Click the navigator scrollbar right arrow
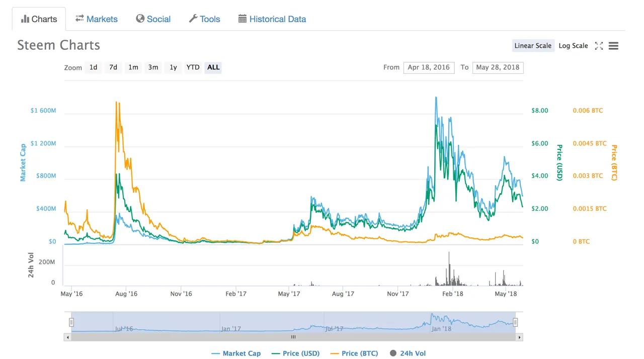Image resolution: width=644 pixels, height=359 pixels. [x=520, y=337]
